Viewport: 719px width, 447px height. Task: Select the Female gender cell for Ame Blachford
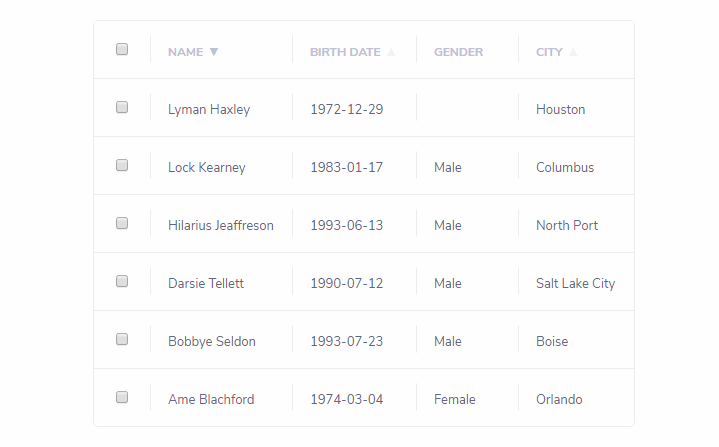pyautogui.click(x=454, y=399)
